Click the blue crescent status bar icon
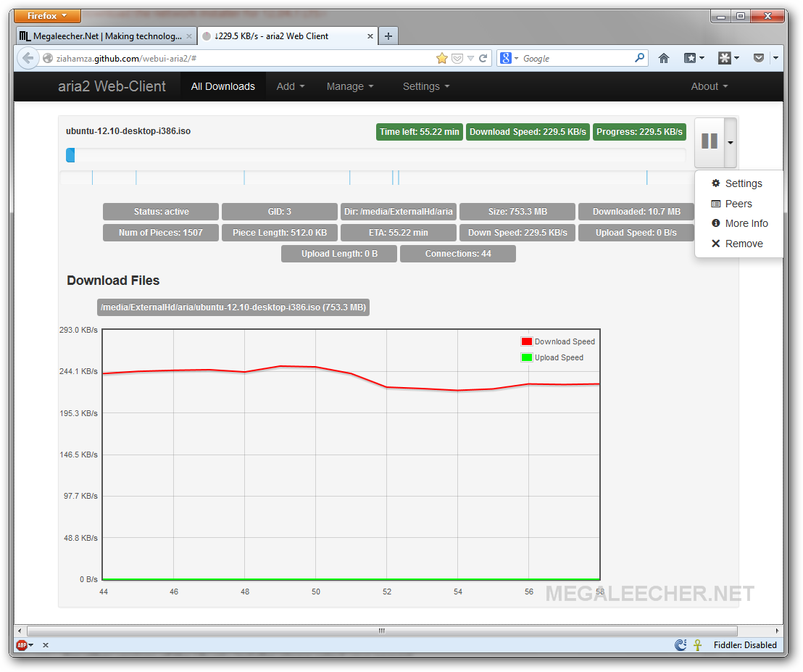Viewport: 803px width, 672px height. pyautogui.click(x=681, y=645)
